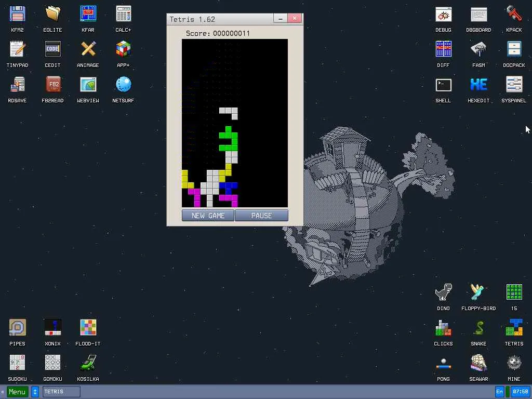Open the SHELL terminal icon
The height and width of the screenshot is (399, 532).
coord(444,85)
